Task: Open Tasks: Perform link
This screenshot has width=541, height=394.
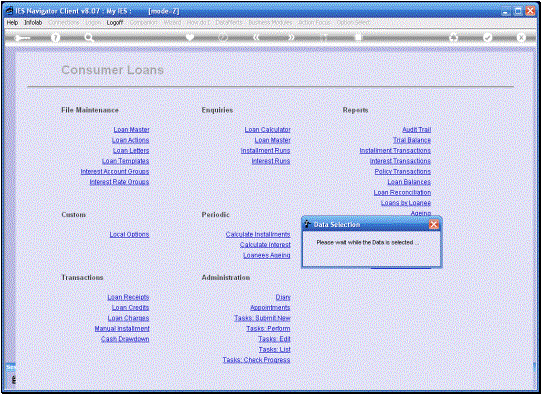Action: (x=268, y=328)
